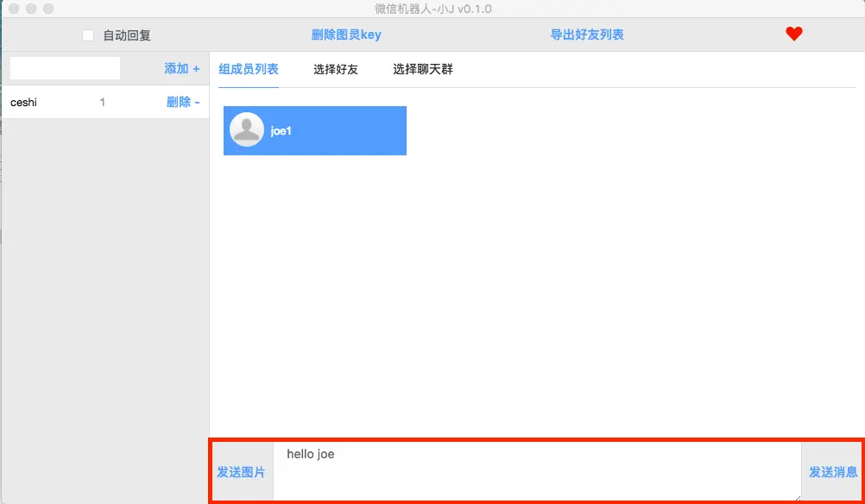Click the window minimize button
This screenshot has height=504, width=865.
(x=31, y=9)
